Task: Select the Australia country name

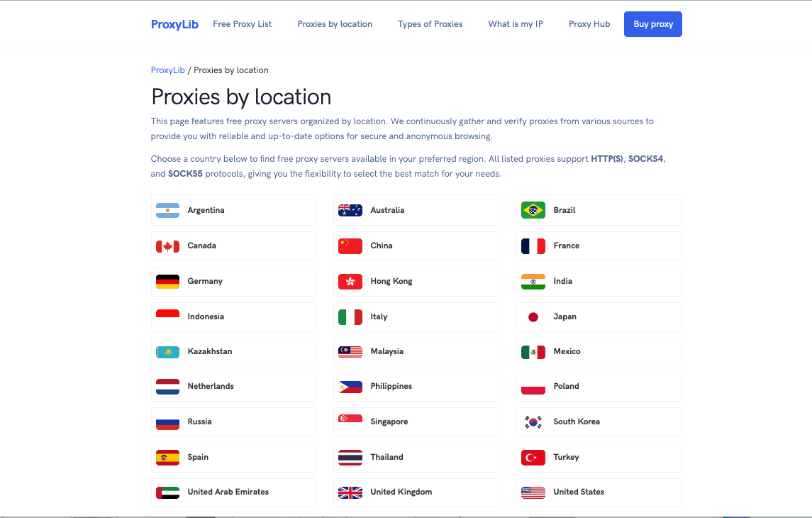Action: pyautogui.click(x=387, y=210)
